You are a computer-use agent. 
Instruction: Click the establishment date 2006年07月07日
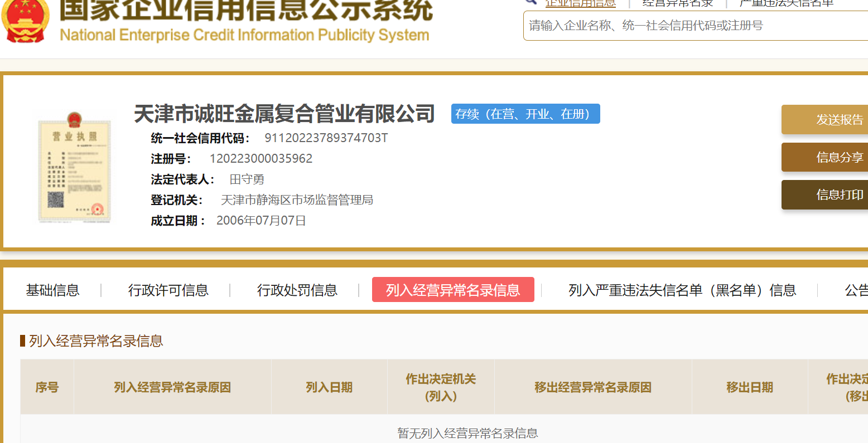click(261, 221)
